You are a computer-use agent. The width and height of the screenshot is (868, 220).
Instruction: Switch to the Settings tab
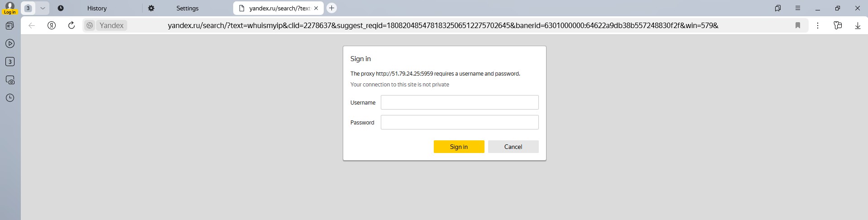pos(187,8)
